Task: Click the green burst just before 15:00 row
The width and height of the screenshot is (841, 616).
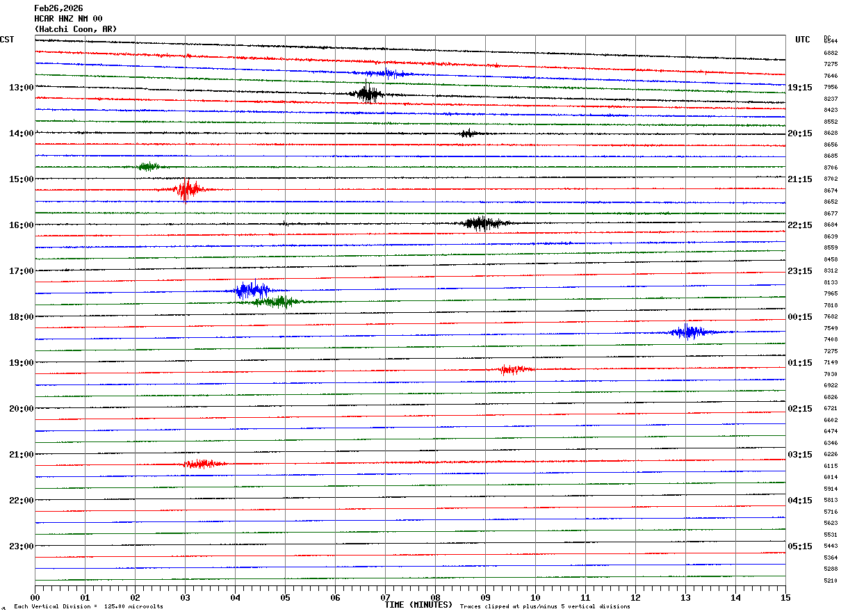Action: coord(148,166)
